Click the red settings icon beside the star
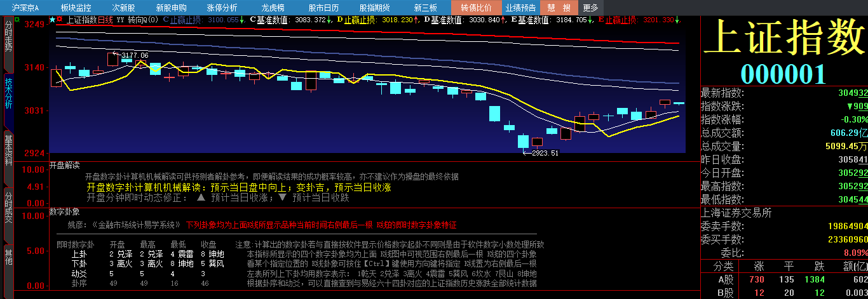Screen dimensions: 868x299 coord(60,20)
